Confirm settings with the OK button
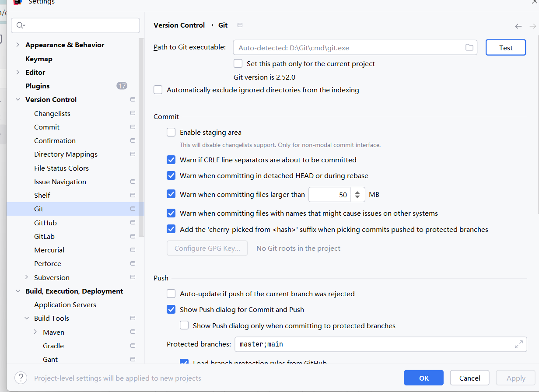Viewport: 539px width, 392px height. click(423, 378)
